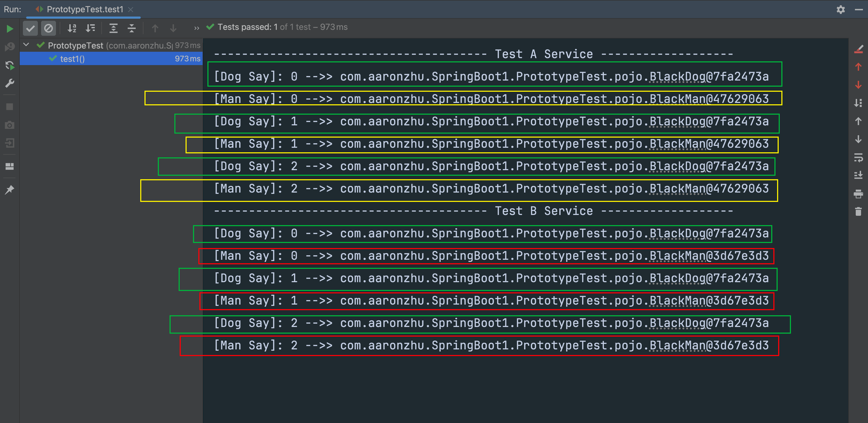Image resolution: width=868 pixels, height=423 pixels.
Task: Select the test1() test result
Action: (72, 59)
